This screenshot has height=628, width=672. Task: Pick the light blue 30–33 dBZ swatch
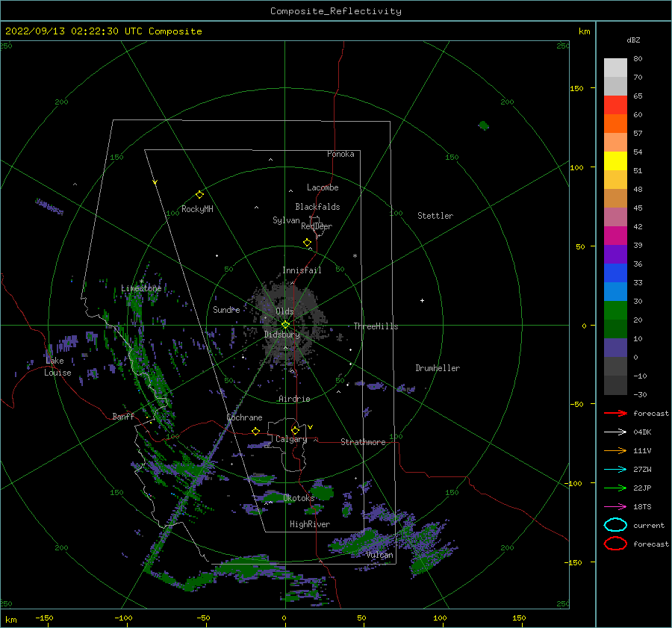615,292
